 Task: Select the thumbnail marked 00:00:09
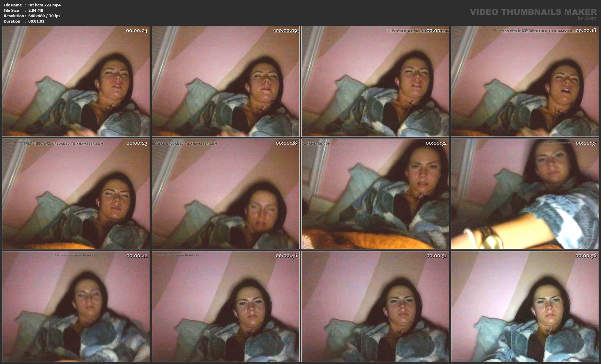point(226,81)
